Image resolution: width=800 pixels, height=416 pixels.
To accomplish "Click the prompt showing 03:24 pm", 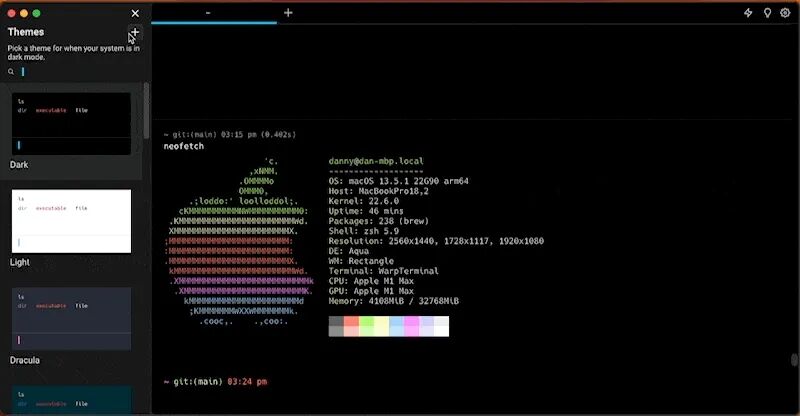I will pos(215,382).
